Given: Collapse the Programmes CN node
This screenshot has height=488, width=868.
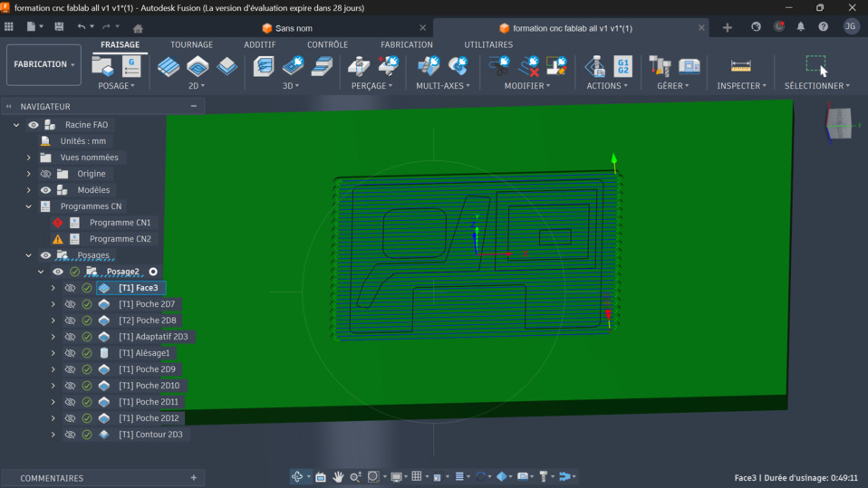Looking at the screenshot, I should (x=29, y=206).
